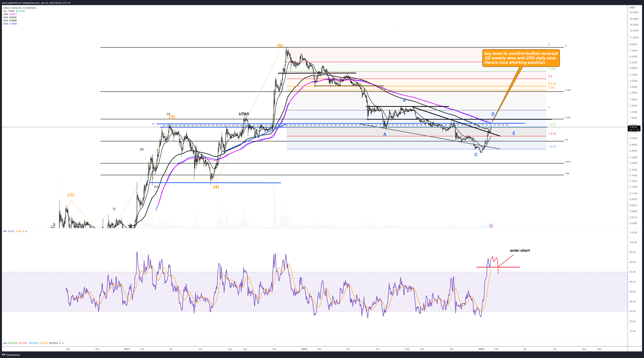Click the orange 0.68 Fibonacci retracement label
Screen dimensions: 644x358
point(551,88)
